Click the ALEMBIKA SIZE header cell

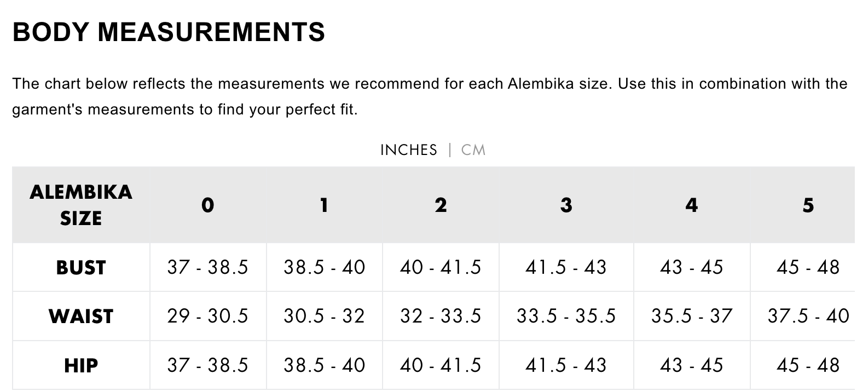(x=81, y=205)
